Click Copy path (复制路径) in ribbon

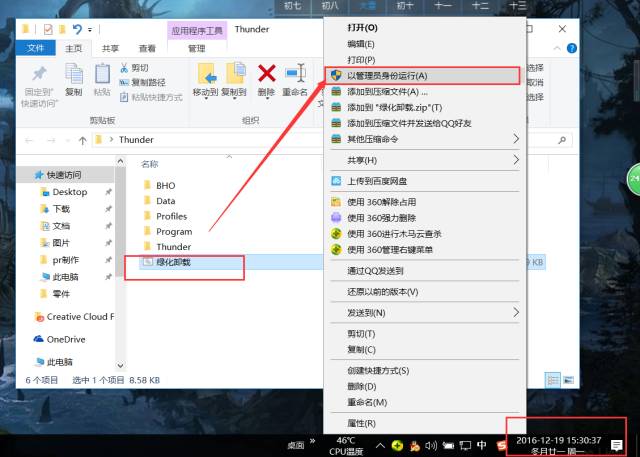[142, 82]
